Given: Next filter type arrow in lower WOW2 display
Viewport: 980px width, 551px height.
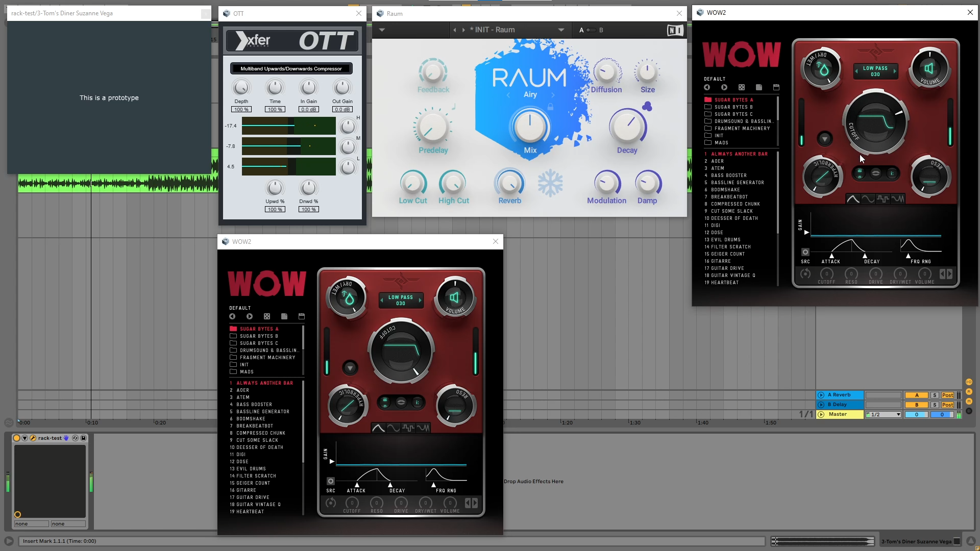Looking at the screenshot, I should point(420,300).
